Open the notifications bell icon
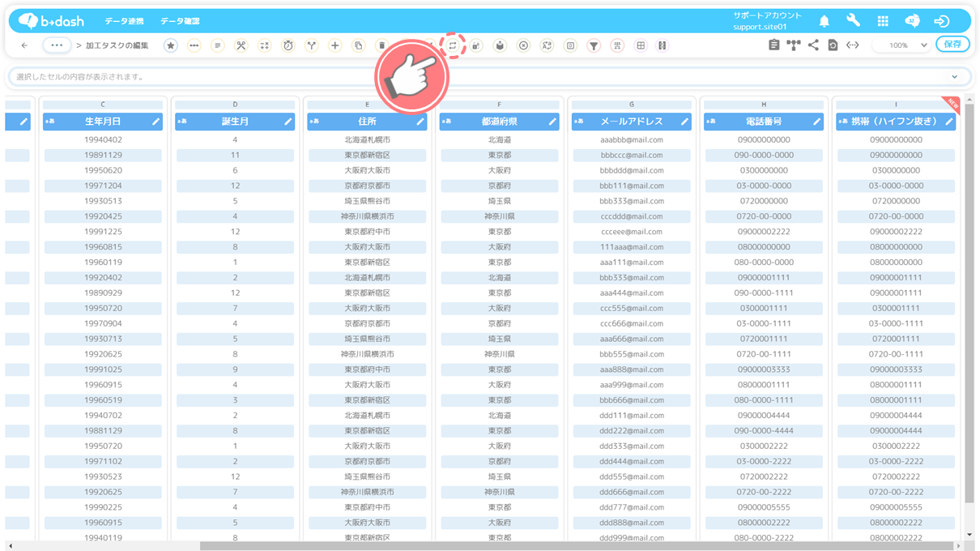The image size is (980, 551). [x=824, y=21]
